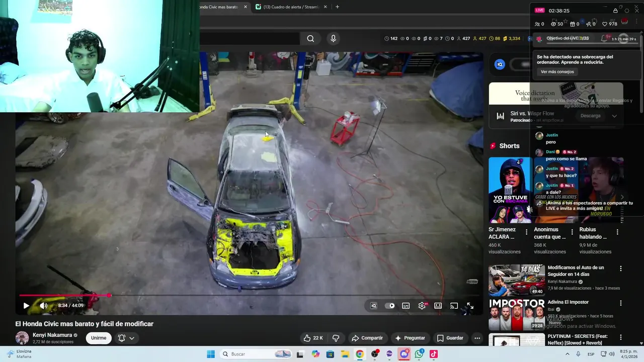Cast the video to a device

point(454,306)
